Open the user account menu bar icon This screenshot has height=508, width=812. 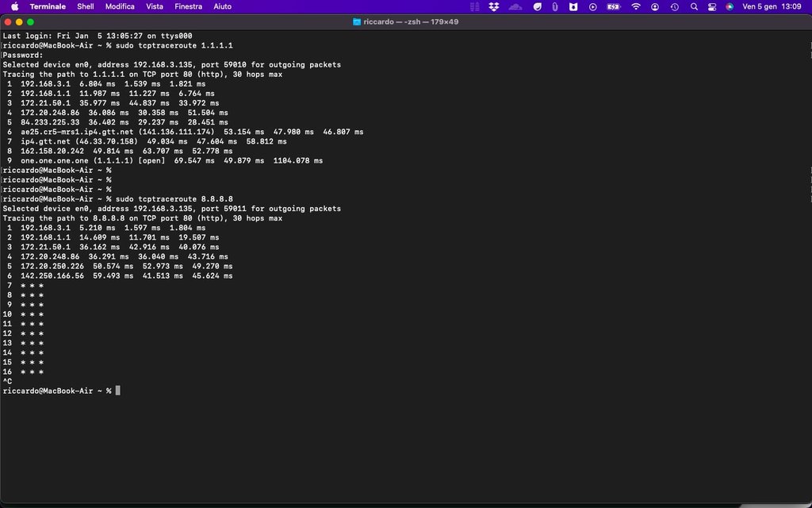(x=654, y=6)
